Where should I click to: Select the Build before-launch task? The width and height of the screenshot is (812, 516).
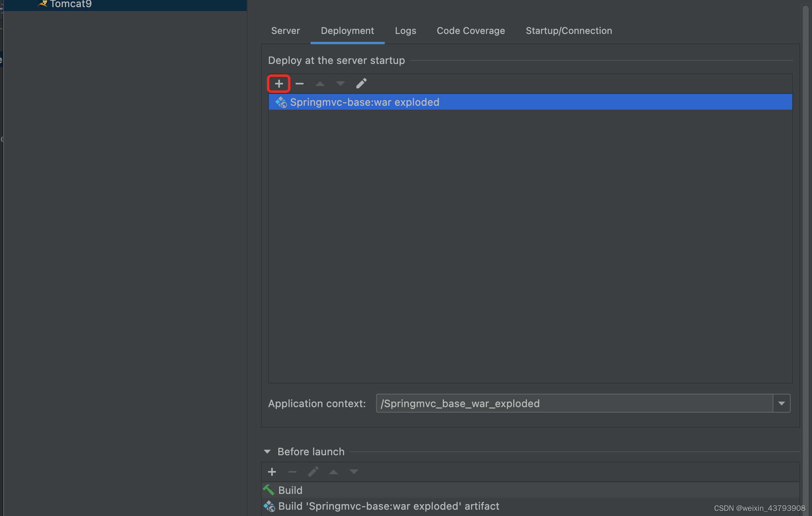(290, 490)
